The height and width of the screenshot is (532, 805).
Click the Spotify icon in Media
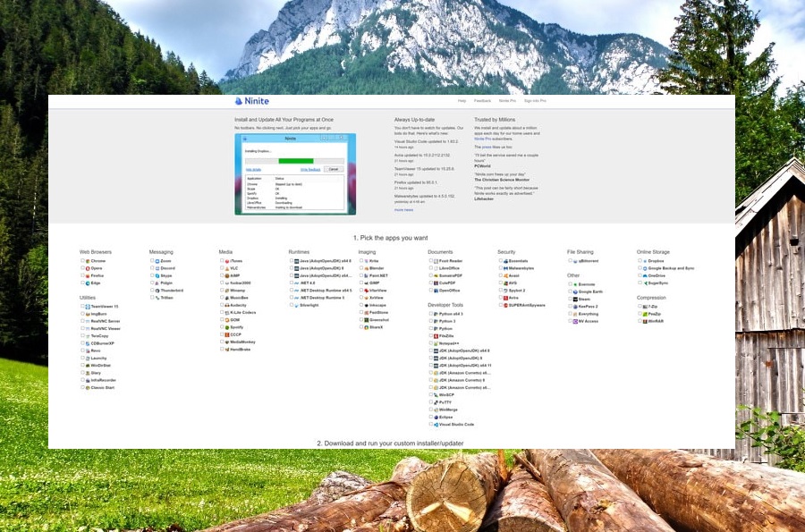tap(226, 326)
